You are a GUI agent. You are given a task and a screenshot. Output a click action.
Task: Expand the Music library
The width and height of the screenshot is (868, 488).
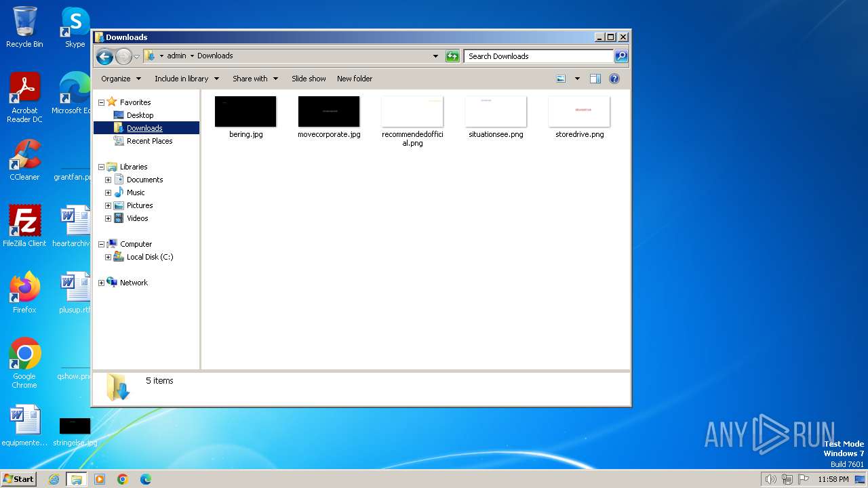pos(108,192)
